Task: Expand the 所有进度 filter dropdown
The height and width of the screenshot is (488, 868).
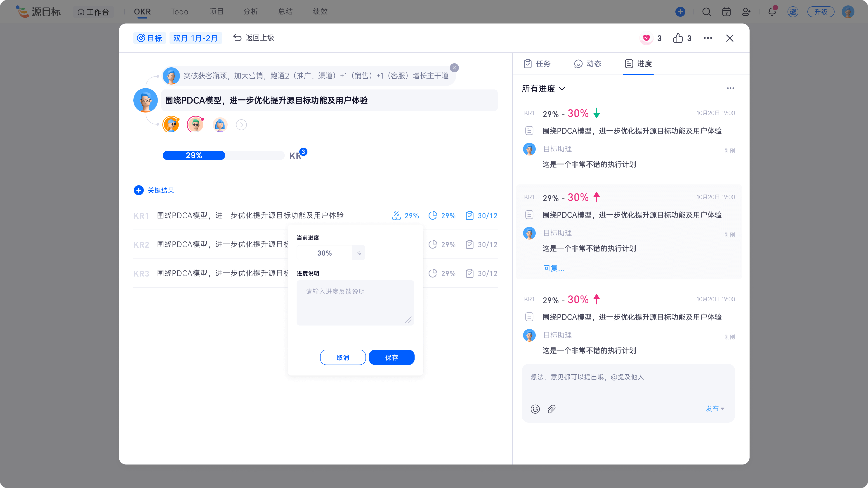Action: (x=543, y=89)
